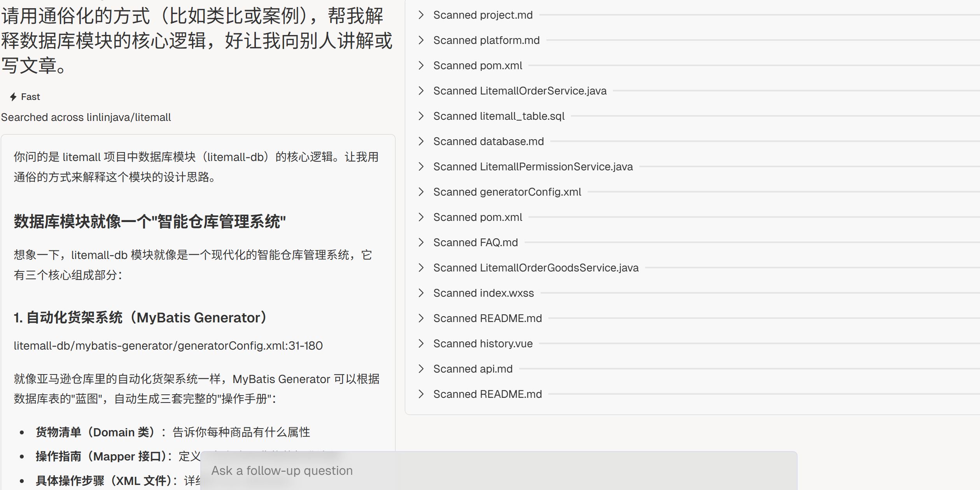Click chevron beside Scanned FAQ.md
This screenshot has height=490, width=980.
pyautogui.click(x=421, y=242)
